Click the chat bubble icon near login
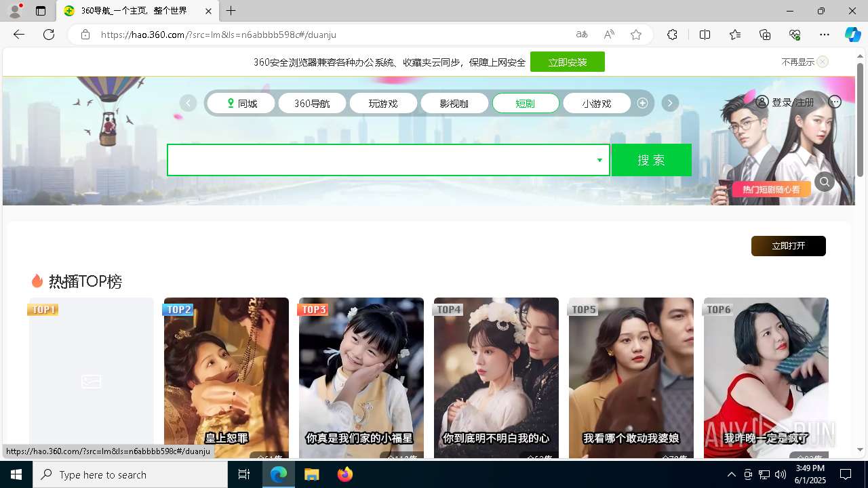This screenshot has width=868, height=488. [835, 102]
